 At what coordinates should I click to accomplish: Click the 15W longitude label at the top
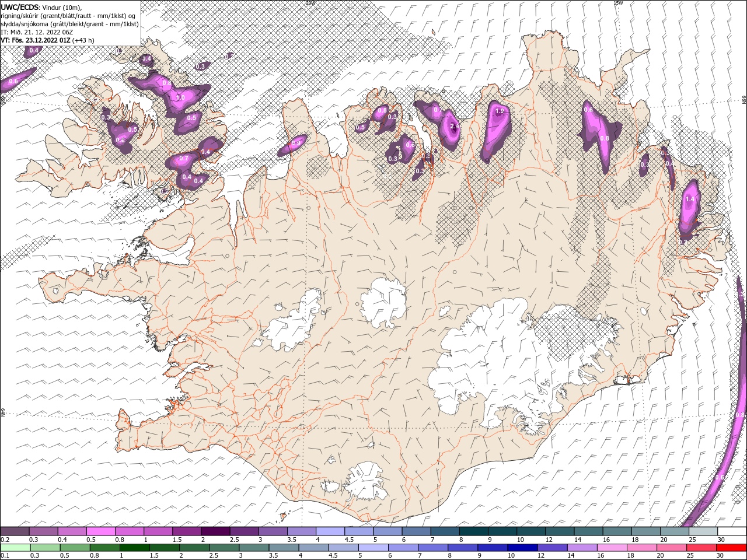(x=618, y=3)
